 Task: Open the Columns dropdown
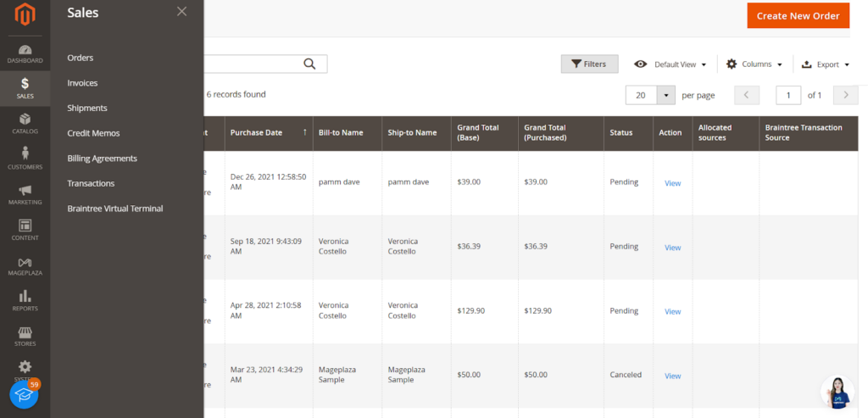tap(754, 64)
